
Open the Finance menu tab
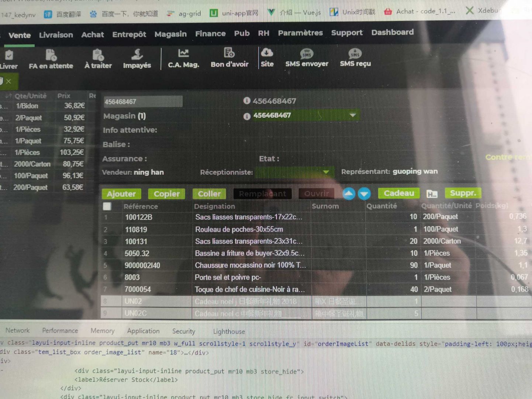(x=210, y=34)
